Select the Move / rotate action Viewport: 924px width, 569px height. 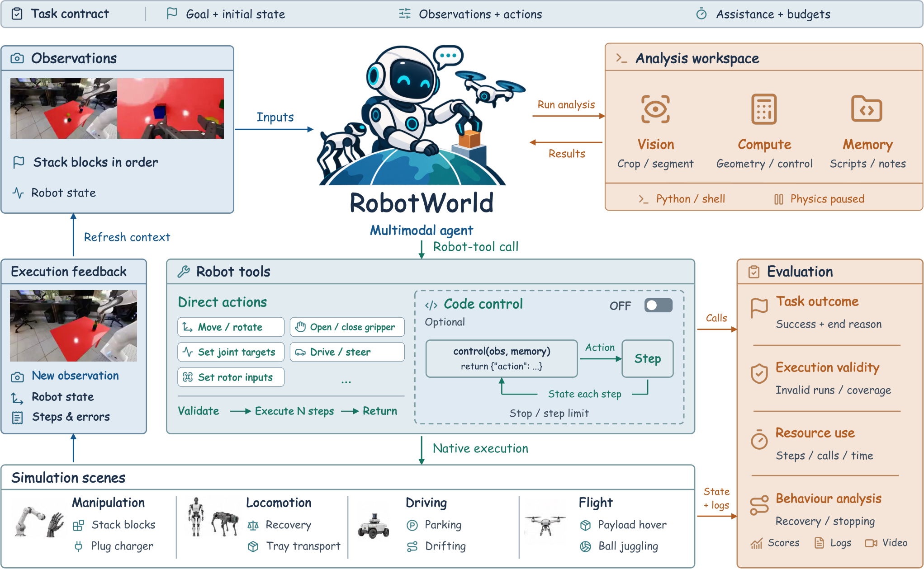[x=231, y=327]
